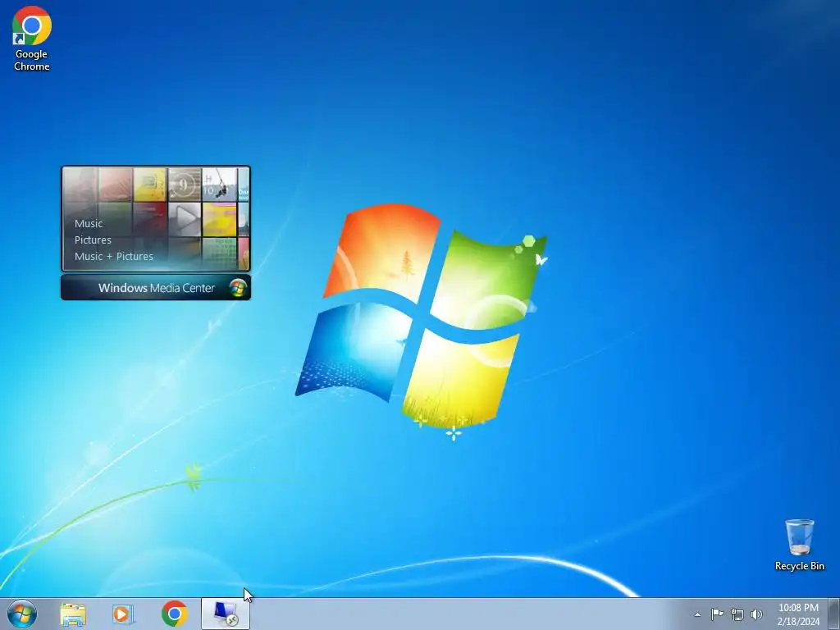The width and height of the screenshot is (840, 630).
Task: Open the clock showing 10:08 PM
Action: pyautogui.click(x=798, y=614)
